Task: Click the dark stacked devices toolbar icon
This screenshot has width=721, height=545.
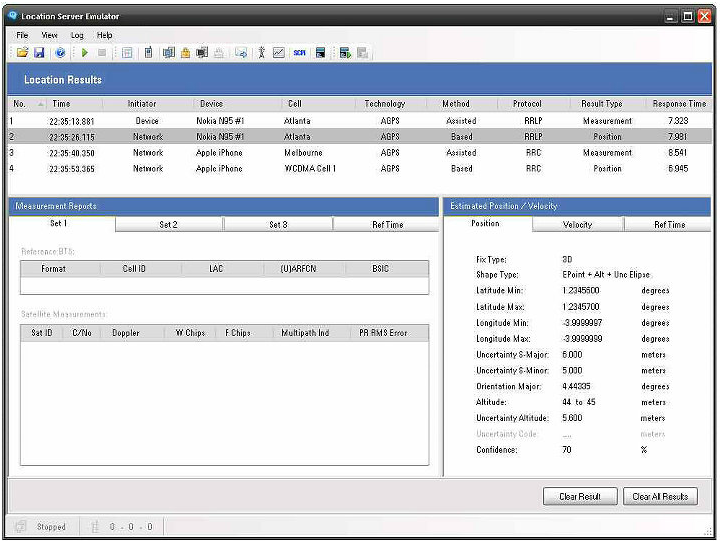Action: pyautogui.click(x=202, y=52)
